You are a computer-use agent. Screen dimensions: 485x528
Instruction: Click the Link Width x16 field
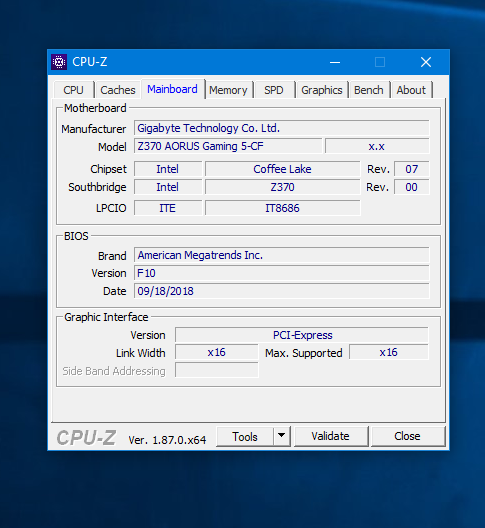tap(217, 353)
